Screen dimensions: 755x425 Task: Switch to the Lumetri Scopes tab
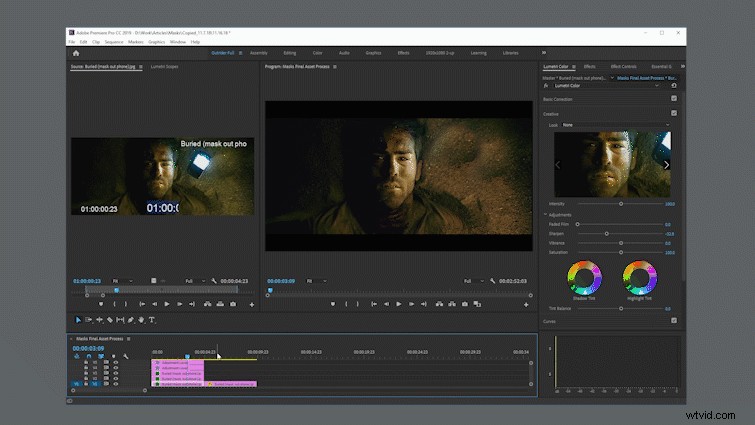coord(164,66)
